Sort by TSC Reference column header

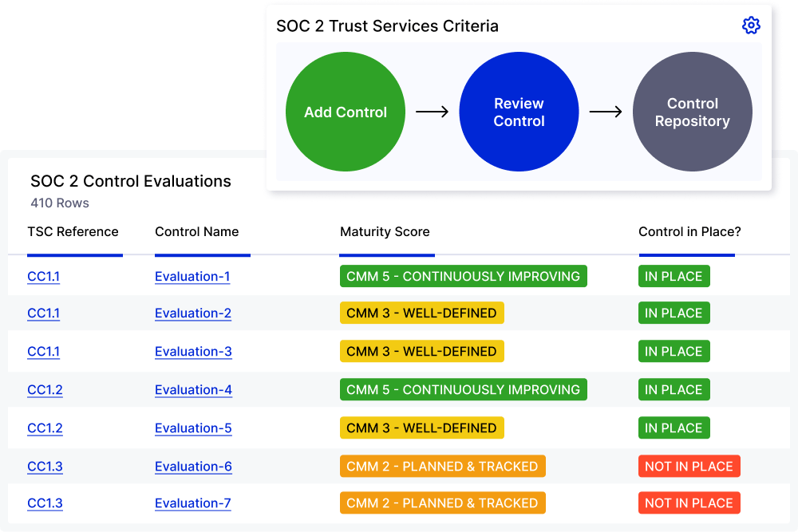73,232
